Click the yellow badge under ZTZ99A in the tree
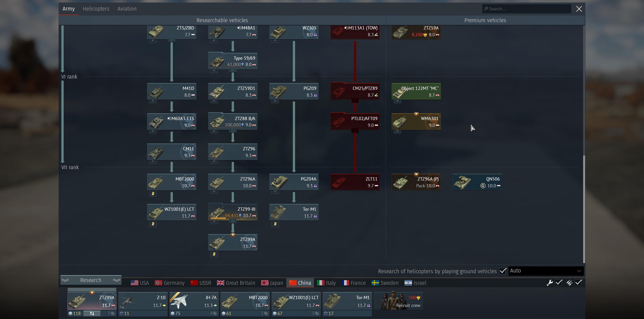 [x=214, y=254]
